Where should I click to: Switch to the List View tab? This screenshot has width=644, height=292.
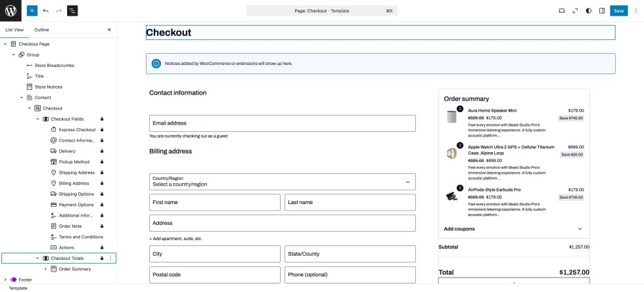[x=14, y=30]
